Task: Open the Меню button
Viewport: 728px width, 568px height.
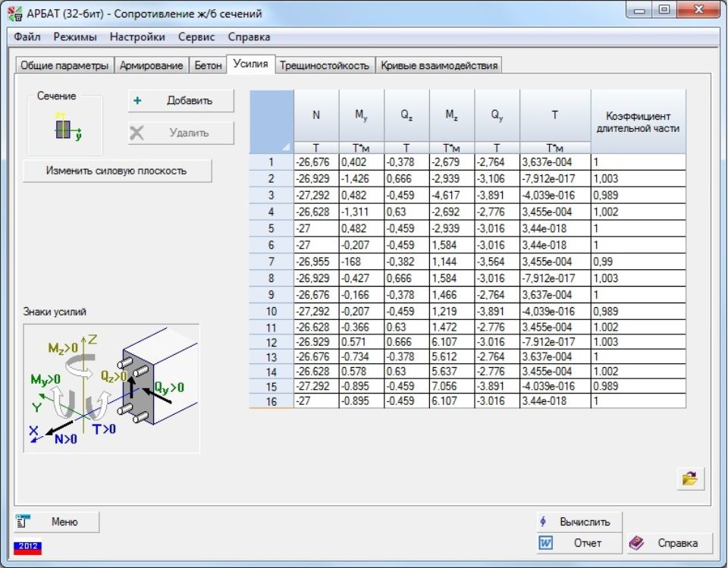Action: tap(56, 522)
